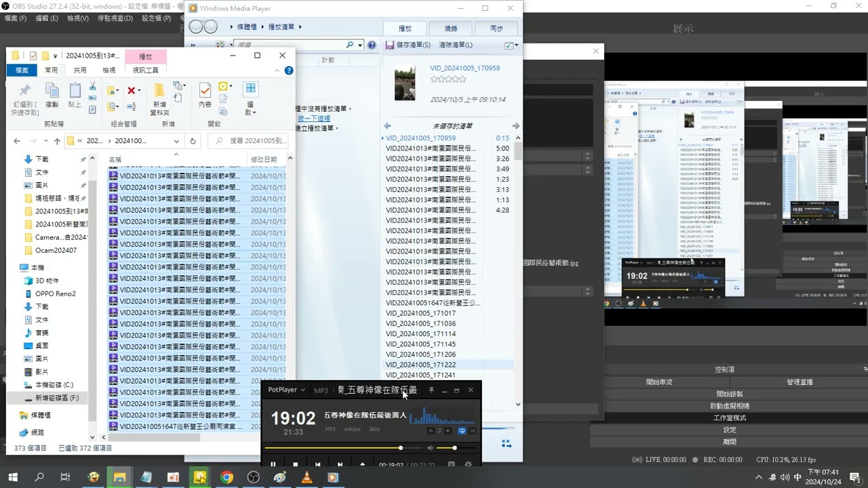The width and height of the screenshot is (868, 488).
Task: Click the Cut scissors icon in Explorer
Action: (x=93, y=87)
